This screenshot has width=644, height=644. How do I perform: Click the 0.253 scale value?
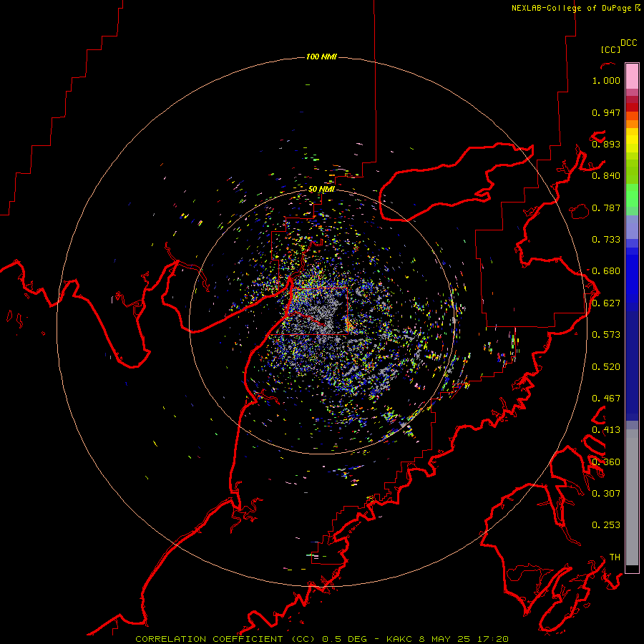pos(606,525)
